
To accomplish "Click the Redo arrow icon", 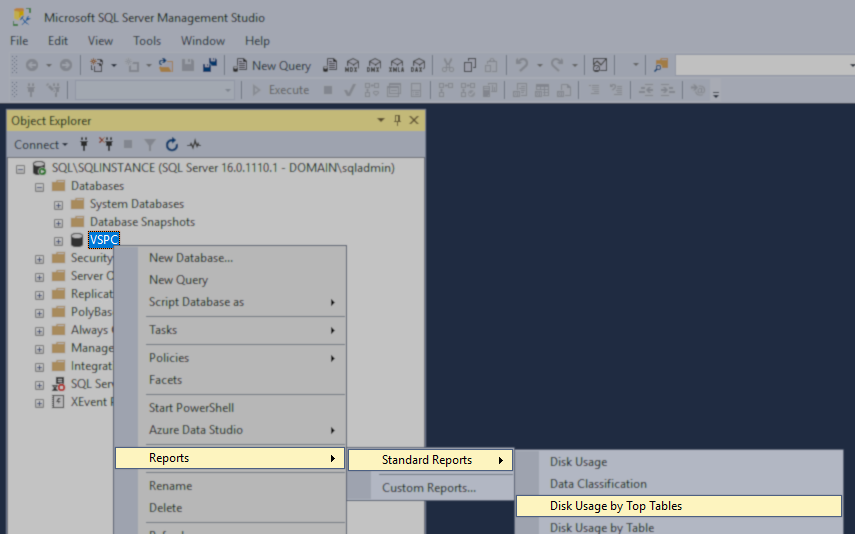I will point(557,66).
